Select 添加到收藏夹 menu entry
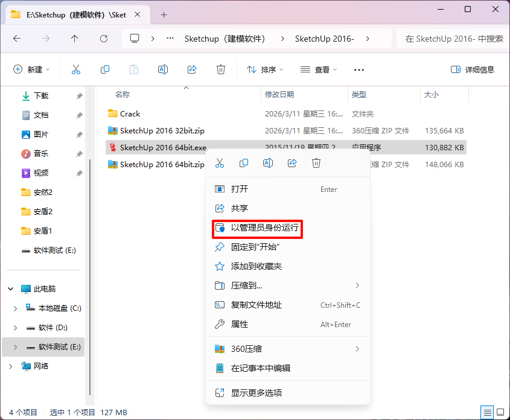Image resolution: width=510 pixels, height=420 pixels. [x=287, y=267]
